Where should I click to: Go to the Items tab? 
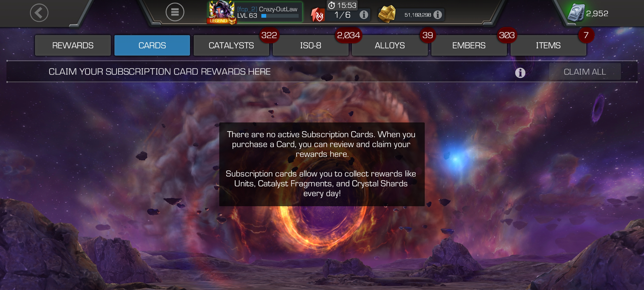coord(548,45)
